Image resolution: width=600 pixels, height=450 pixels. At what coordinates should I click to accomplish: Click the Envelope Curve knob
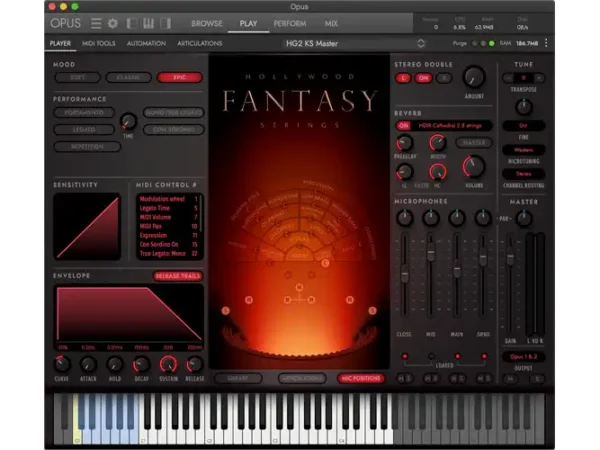[x=62, y=365]
